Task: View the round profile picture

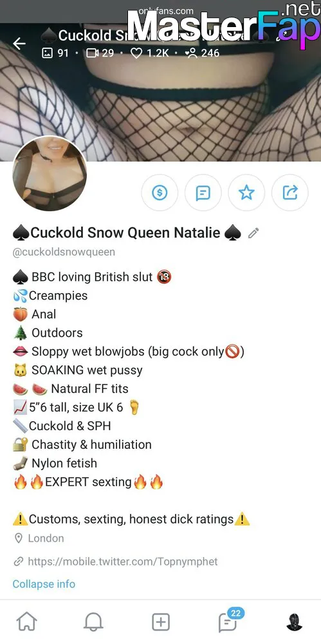Action: 50,174
